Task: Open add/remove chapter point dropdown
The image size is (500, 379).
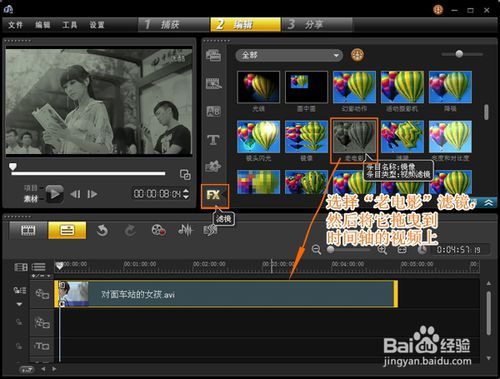Action: click(x=41, y=276)
